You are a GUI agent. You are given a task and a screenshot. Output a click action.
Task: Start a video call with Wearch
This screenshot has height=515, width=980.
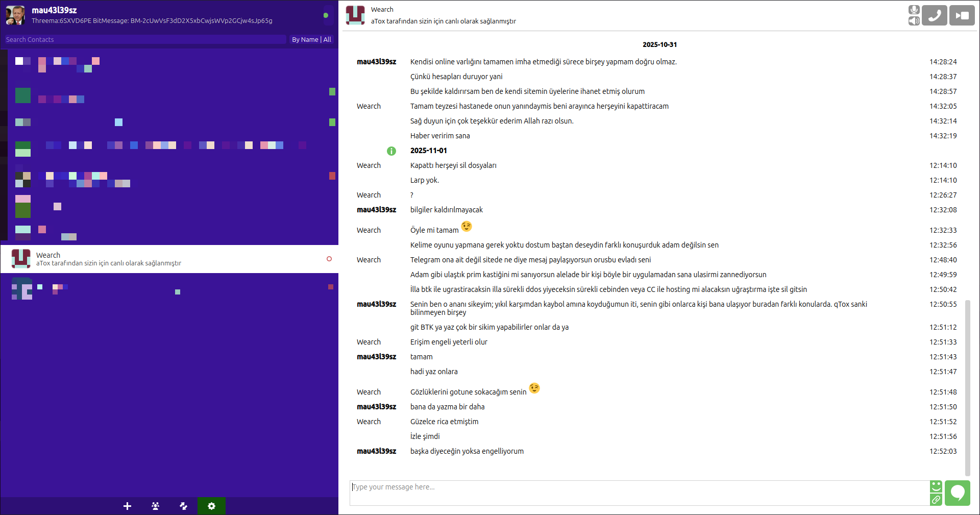962,15
